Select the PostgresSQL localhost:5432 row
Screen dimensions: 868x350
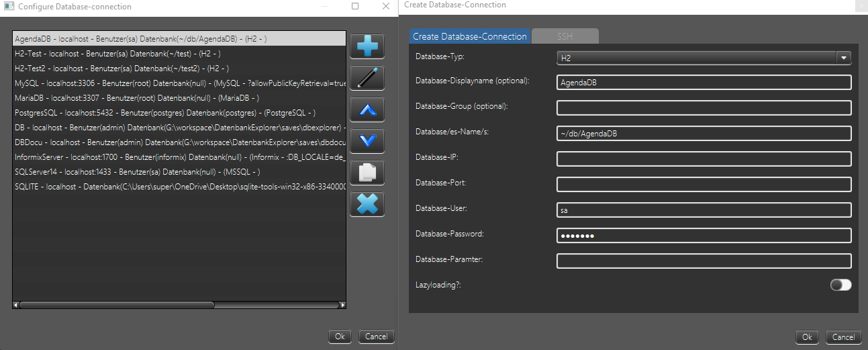click(179, 113)
